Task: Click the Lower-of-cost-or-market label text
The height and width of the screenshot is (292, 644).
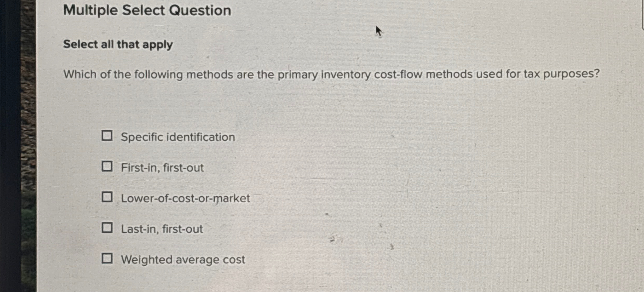Action: pos(185,198)
